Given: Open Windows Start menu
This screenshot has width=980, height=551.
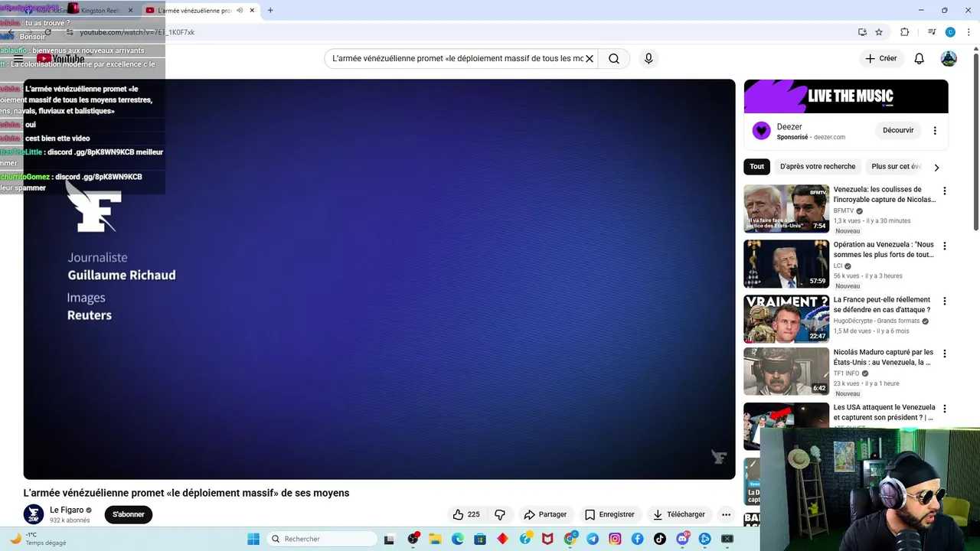Looking at the screenshot, I should point(253,539).
